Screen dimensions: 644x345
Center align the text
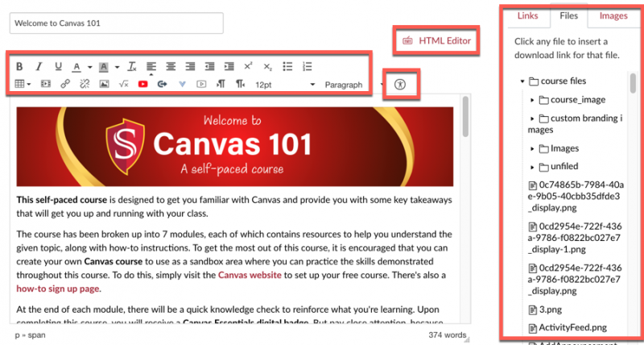pos(171,67)
